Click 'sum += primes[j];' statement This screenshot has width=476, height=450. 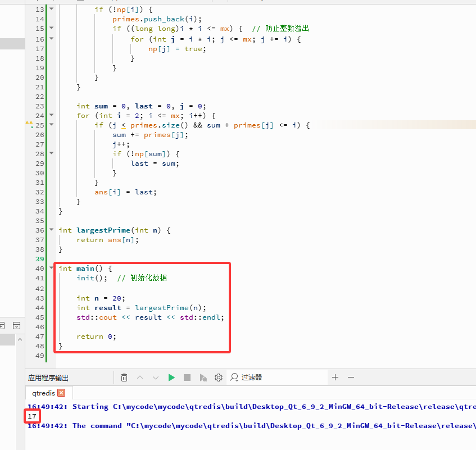click(150, 135)
